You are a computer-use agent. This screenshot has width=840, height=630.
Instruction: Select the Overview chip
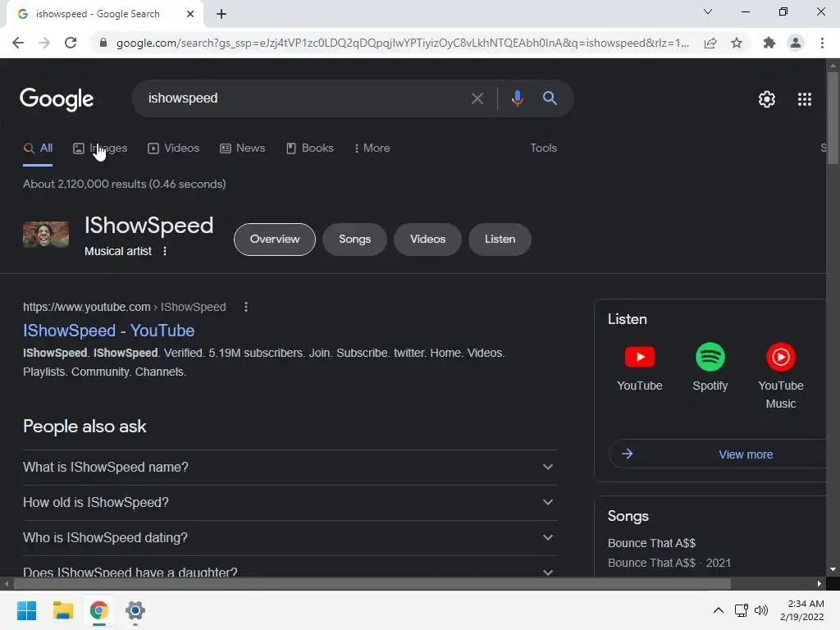point(275,240)
